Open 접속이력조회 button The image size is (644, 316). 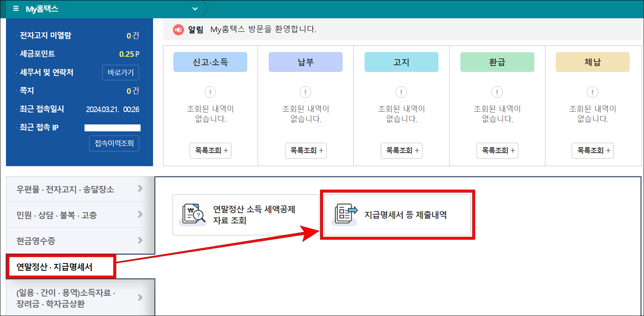click(114, 143)
